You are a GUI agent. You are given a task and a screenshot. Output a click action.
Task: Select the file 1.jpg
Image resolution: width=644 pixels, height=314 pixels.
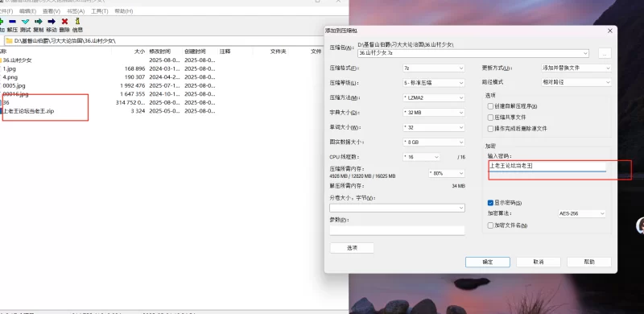click(x=9, y=68)
